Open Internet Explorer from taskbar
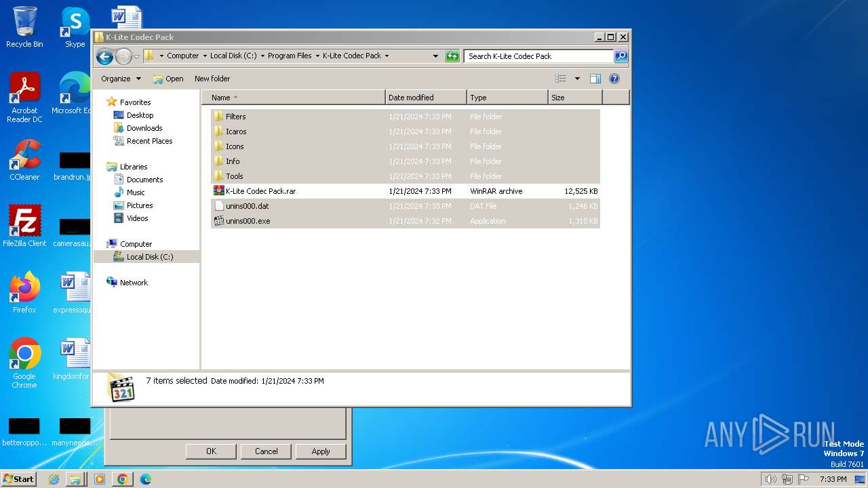The height and width of the screenshot is (488, 868). pos(54,479)
